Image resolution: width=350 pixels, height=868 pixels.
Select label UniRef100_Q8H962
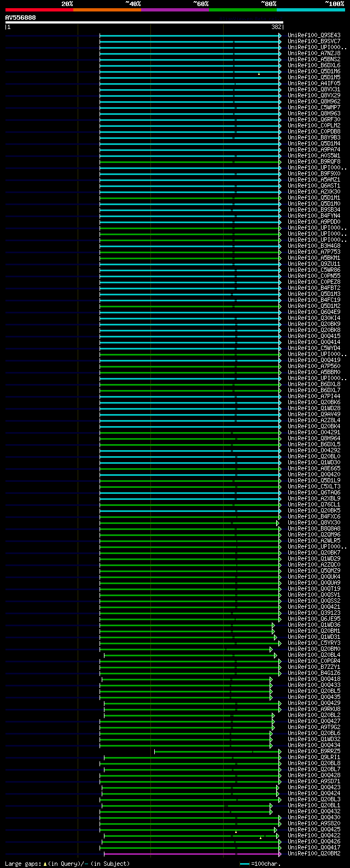[314, 101]
